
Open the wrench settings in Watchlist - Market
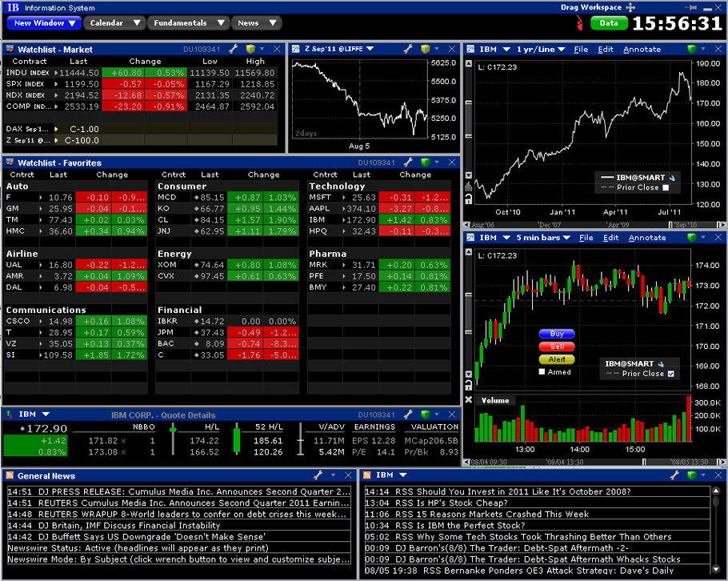234,49
